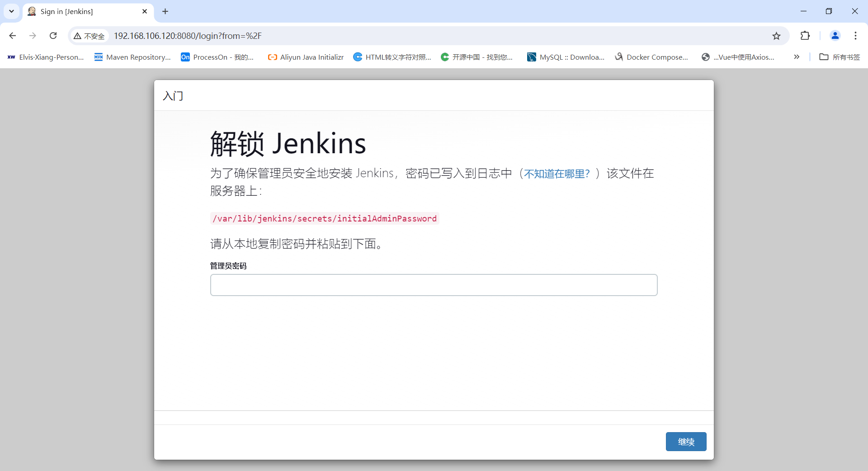Screen dimensions: 868x471
Task: Bookmark this page with the star icon
Action: pyautogui.click(x=776, y=36)
